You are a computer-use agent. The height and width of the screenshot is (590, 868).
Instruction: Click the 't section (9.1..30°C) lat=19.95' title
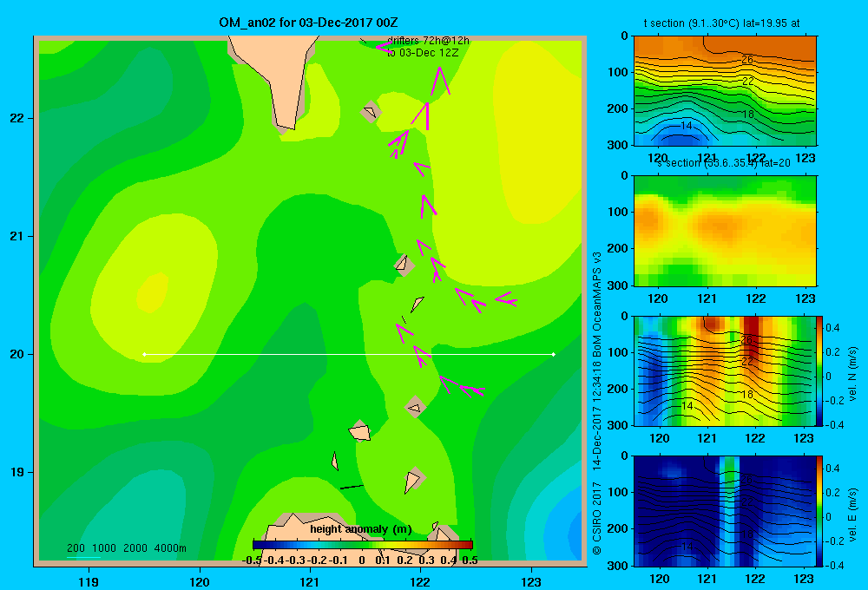pyautogui.click(x=721, y=23)
